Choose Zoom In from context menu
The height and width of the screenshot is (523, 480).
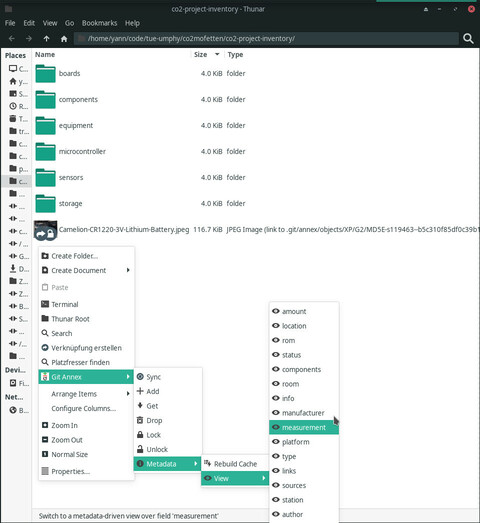[86, 426]
